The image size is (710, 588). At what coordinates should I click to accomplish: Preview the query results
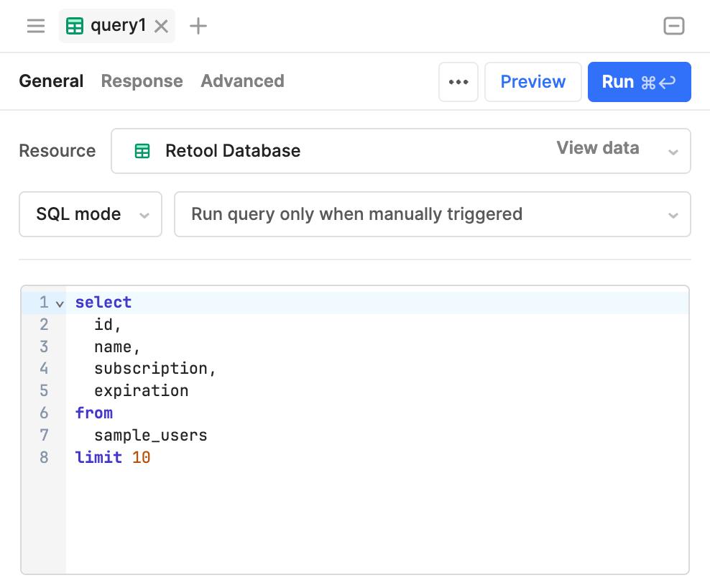(x=532, y=81)
